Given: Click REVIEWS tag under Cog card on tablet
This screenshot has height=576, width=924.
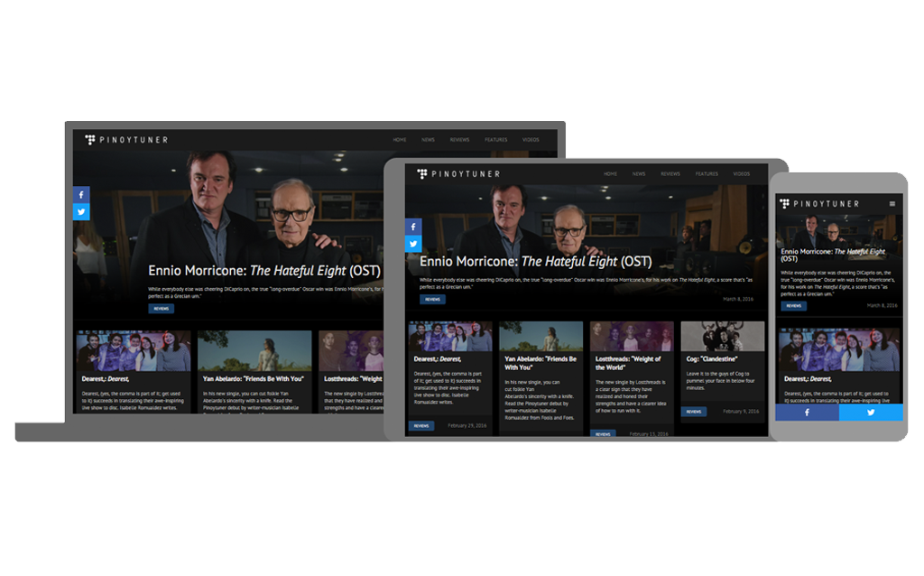Looking at the screenshot, I should [x=694, y=412].
